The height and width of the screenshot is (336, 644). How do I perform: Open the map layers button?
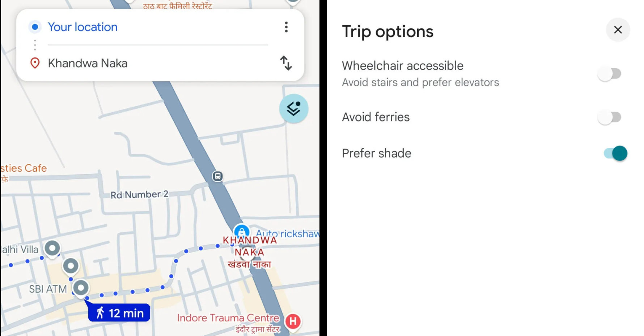pos(293,108)
